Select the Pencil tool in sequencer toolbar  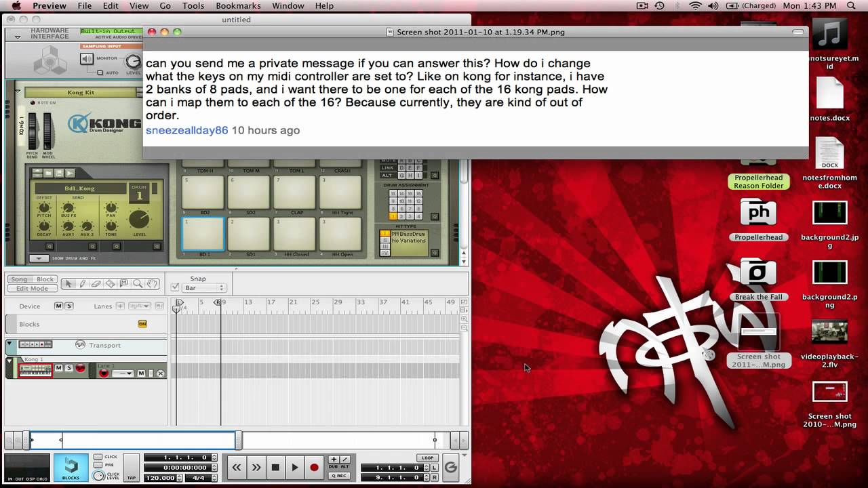[x=82, y=283]
